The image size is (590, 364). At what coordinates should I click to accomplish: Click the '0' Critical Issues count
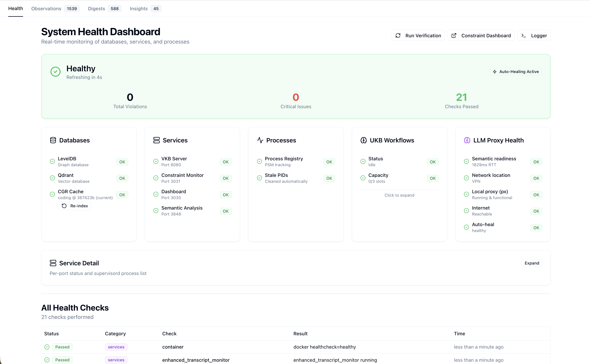[296, 97]
